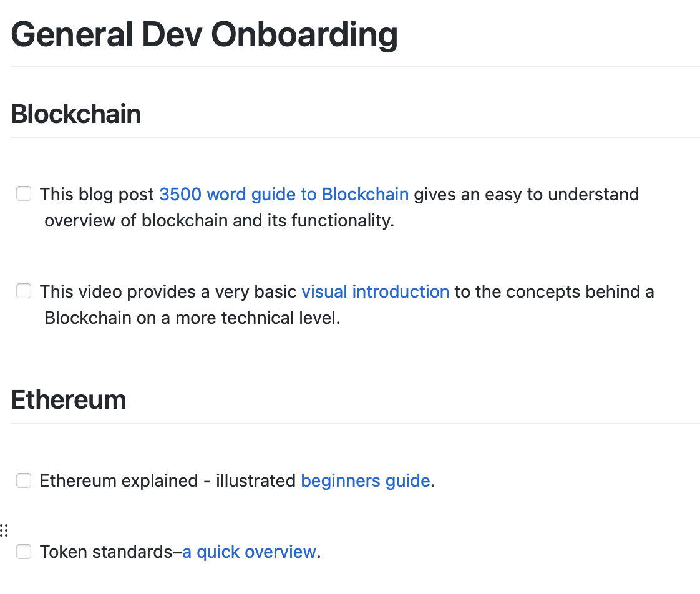700x594 pixels.
Task: Toggle the Token standards checkbox
Action: (24, 552)
